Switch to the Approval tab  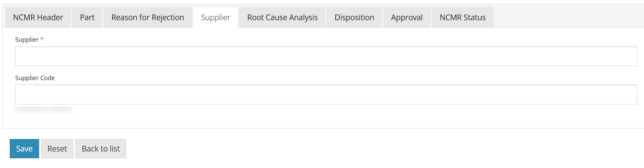(x=407, y=18)
